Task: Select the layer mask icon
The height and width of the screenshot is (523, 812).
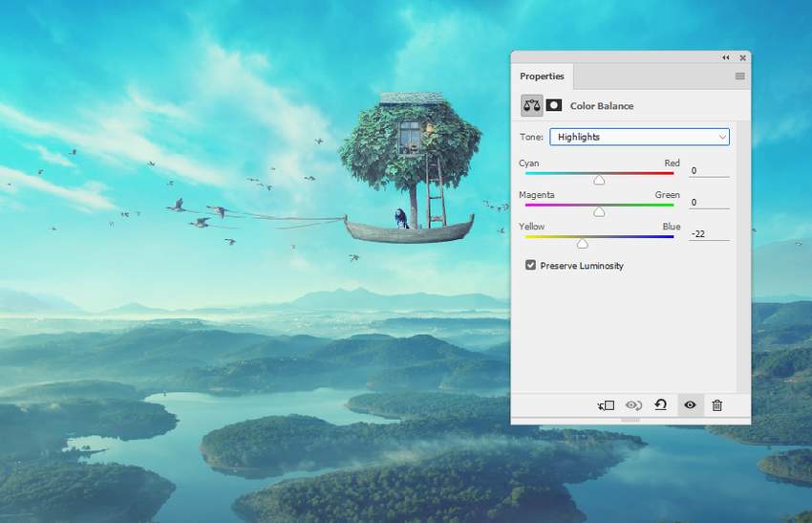Action: coord(553,106)
